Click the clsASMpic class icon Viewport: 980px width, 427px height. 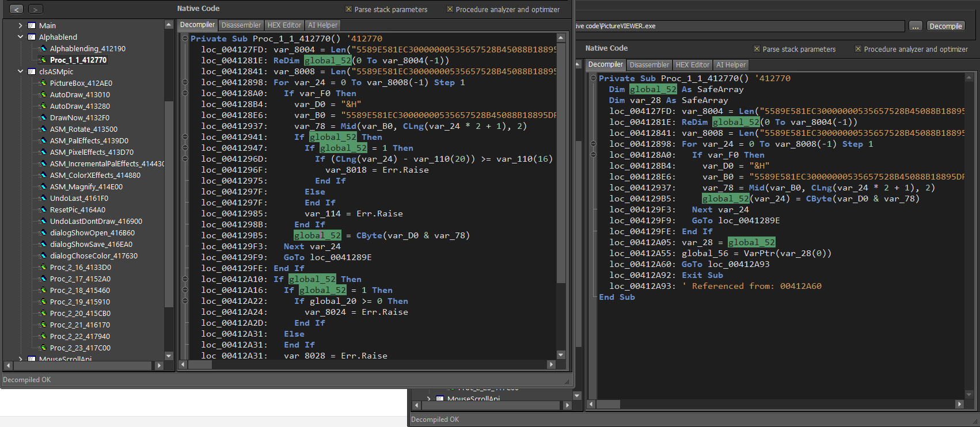coord(32,71)
